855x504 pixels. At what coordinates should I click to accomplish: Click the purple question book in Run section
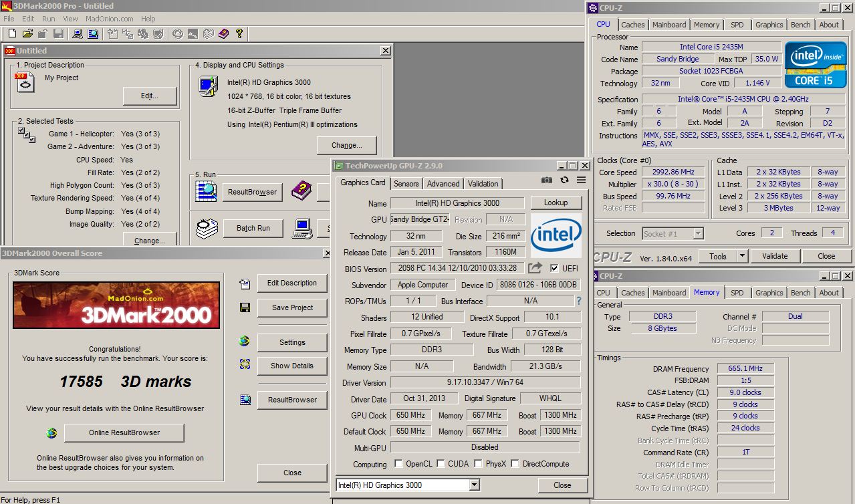[301, 192]
